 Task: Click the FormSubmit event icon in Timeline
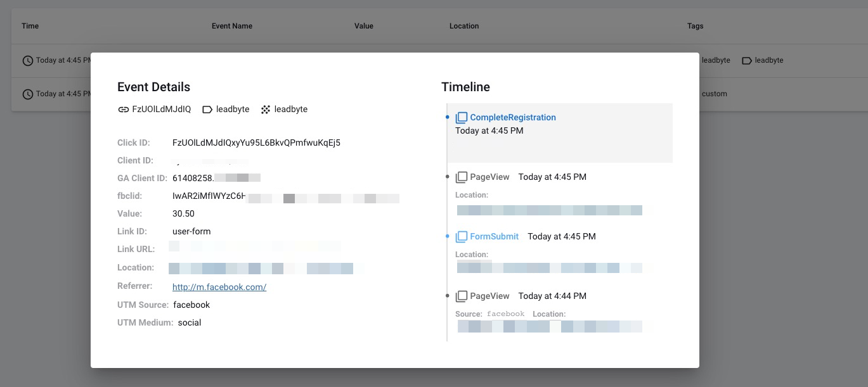(x=462, y=237)
